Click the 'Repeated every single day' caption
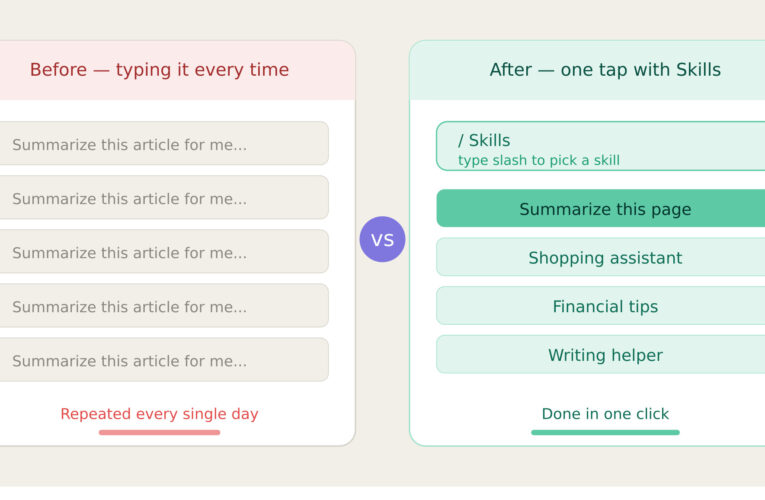765x500 pixels. [159, 413]
